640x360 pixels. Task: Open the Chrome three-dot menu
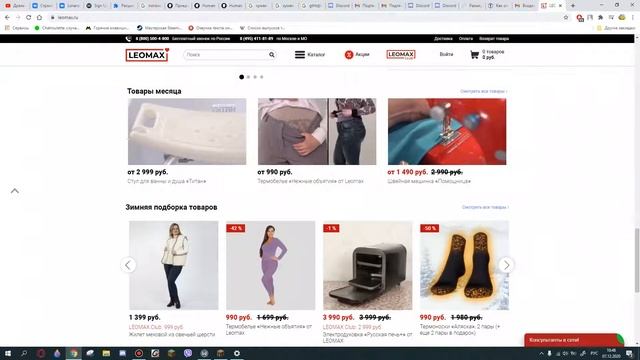633,18
